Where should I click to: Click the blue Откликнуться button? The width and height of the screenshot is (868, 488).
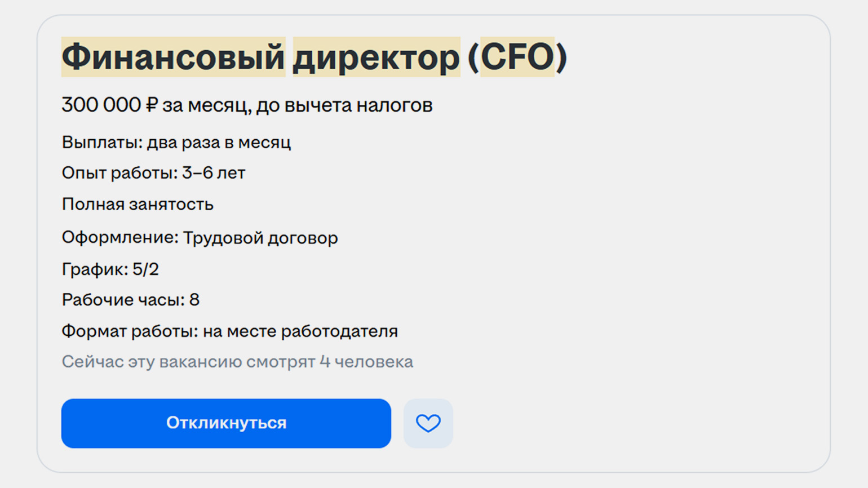coord(226,423)
